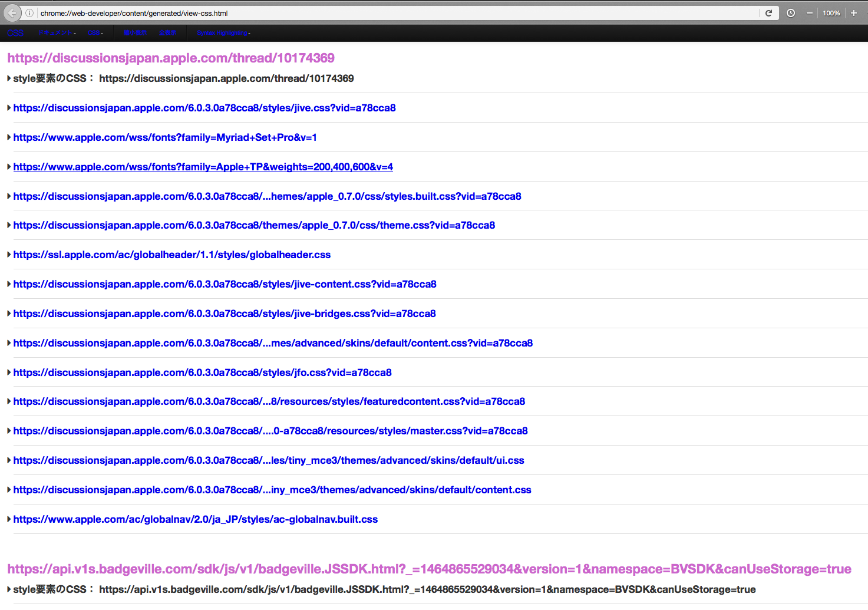
Task: Open the jive-content.css link
Action: tap(225, 284)
